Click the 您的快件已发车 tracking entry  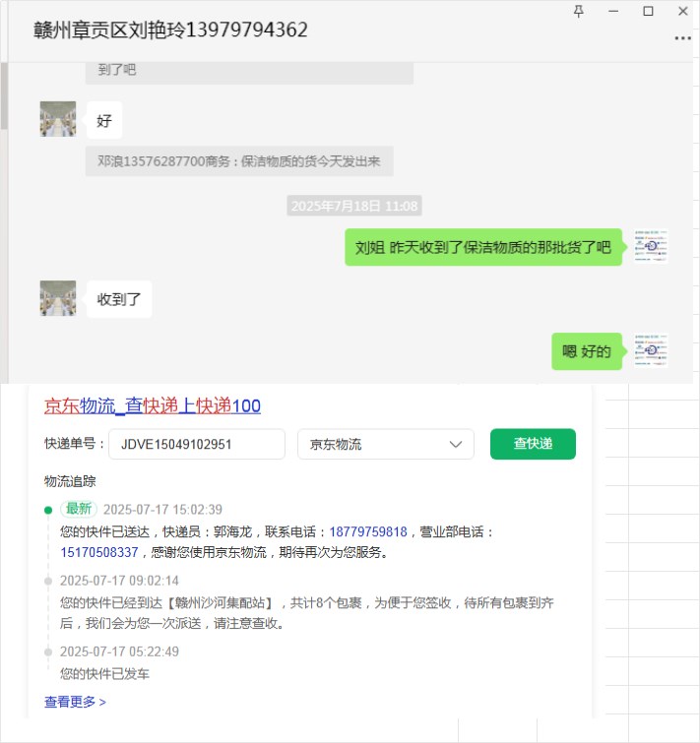tap(104, 674)
